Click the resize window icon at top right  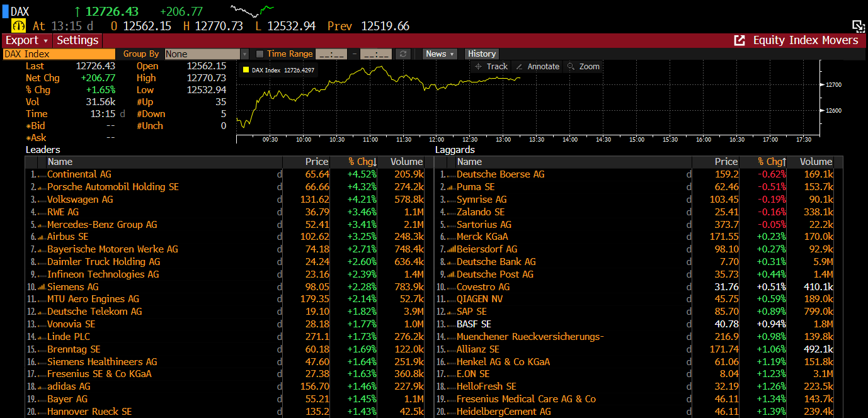pos(858,26)
